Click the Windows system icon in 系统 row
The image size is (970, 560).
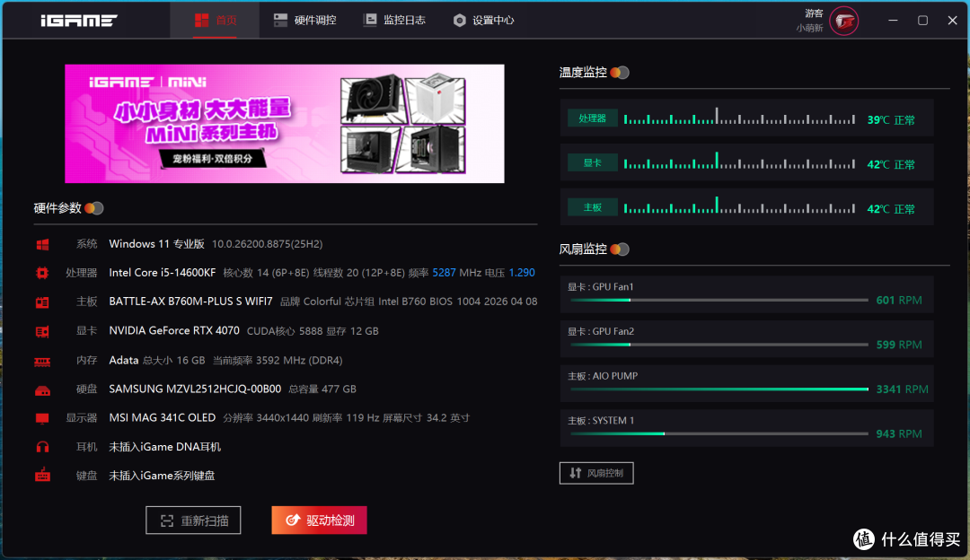42,244
